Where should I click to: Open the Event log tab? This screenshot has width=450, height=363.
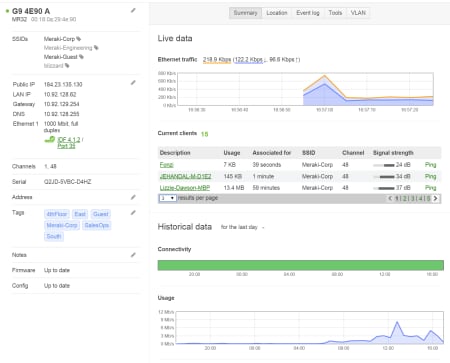click(x=308, y=13)
